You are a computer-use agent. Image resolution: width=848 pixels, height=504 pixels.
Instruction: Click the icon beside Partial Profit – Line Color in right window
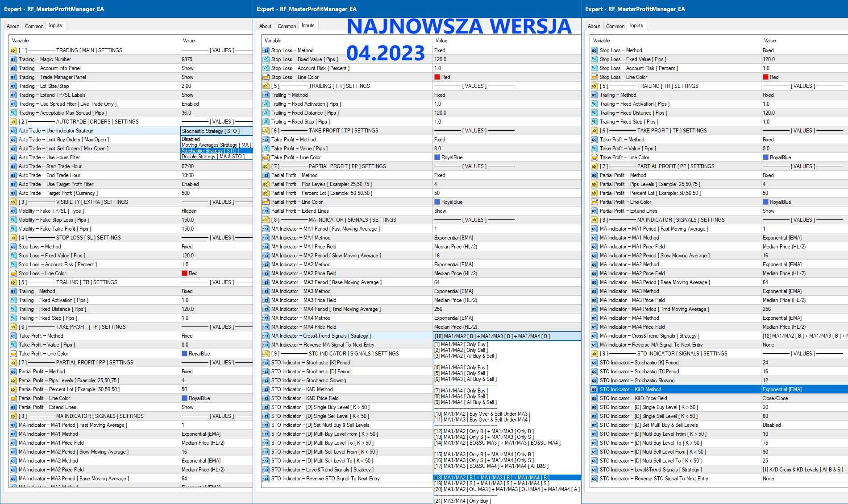pyautogui.click(x=594, y=202)
